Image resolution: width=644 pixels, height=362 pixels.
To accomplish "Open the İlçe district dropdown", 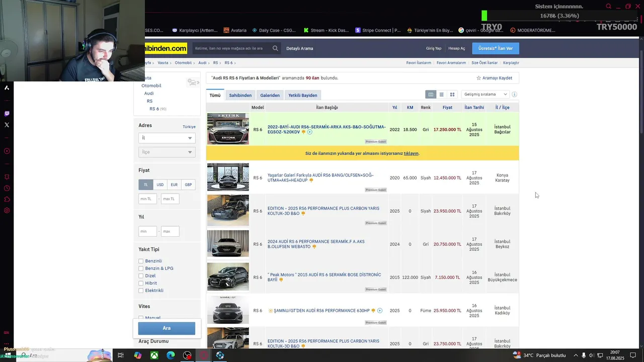I will (x=167, y=152).
